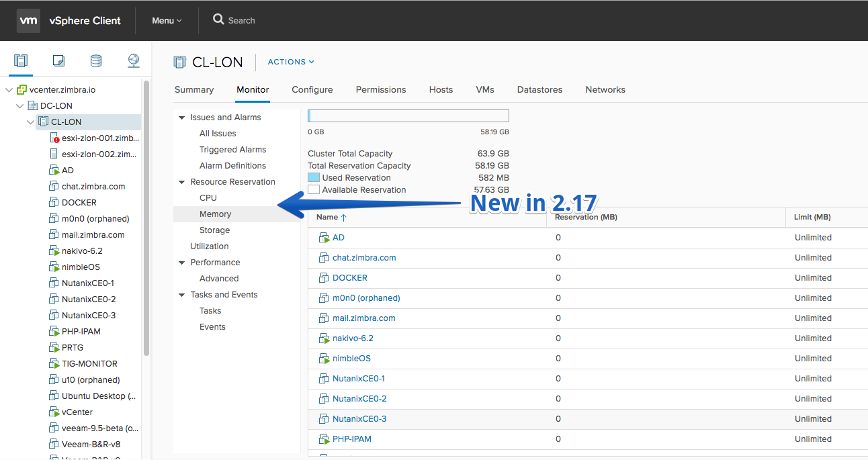868x460 pixels.
Task: Switch to VMs and Templates inventory icon
Action: tap(58, 61)
